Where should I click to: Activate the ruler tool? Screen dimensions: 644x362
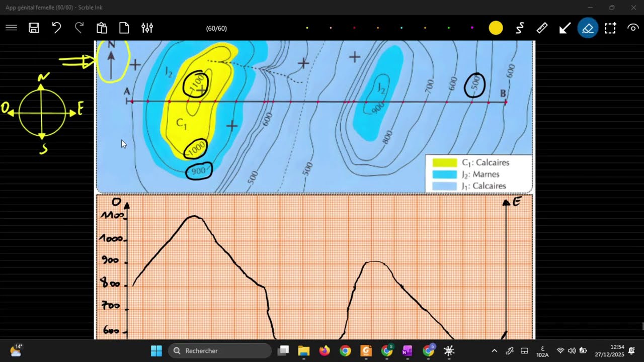coord(542,28)
